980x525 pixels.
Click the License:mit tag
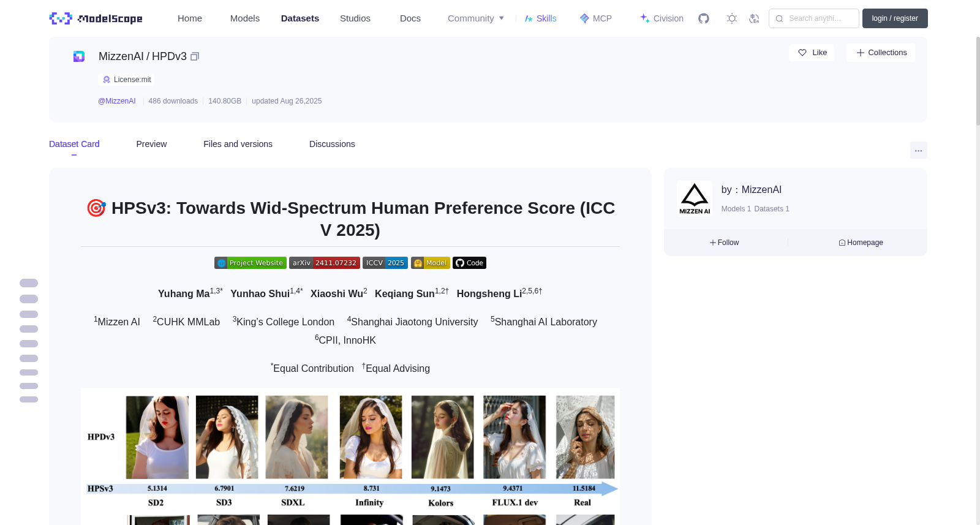126,80
